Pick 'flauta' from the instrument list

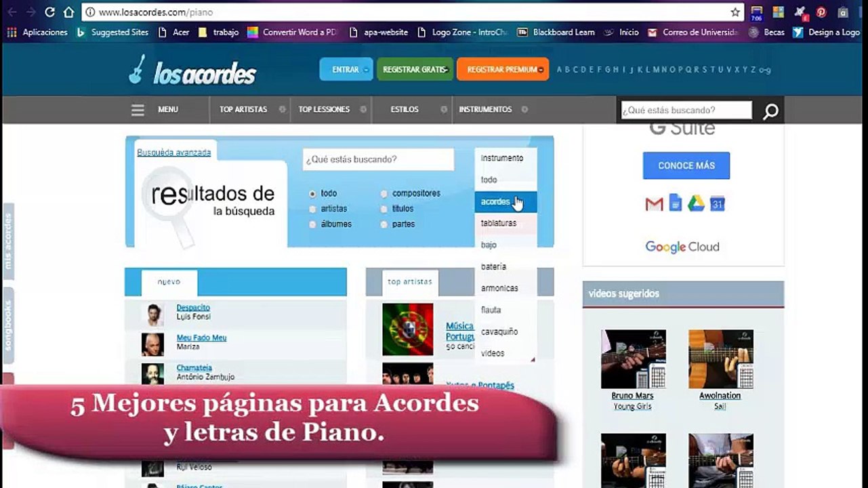pos(505,310)
